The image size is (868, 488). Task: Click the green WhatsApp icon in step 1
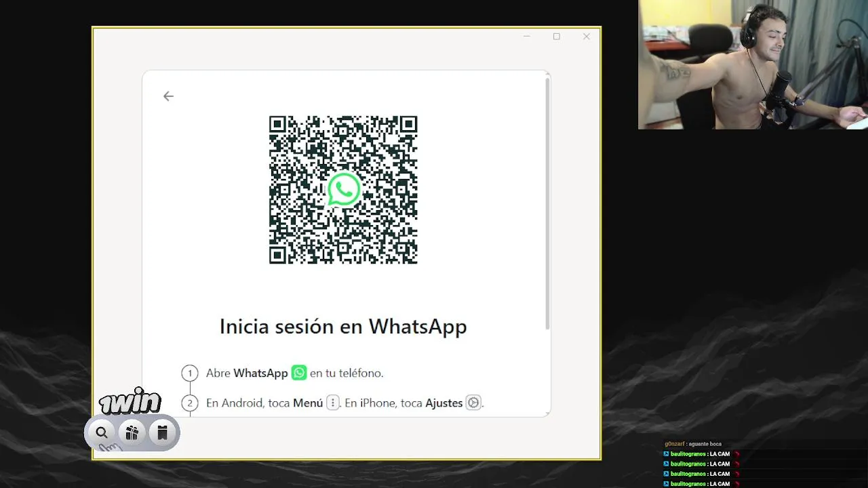coord(299,373)
